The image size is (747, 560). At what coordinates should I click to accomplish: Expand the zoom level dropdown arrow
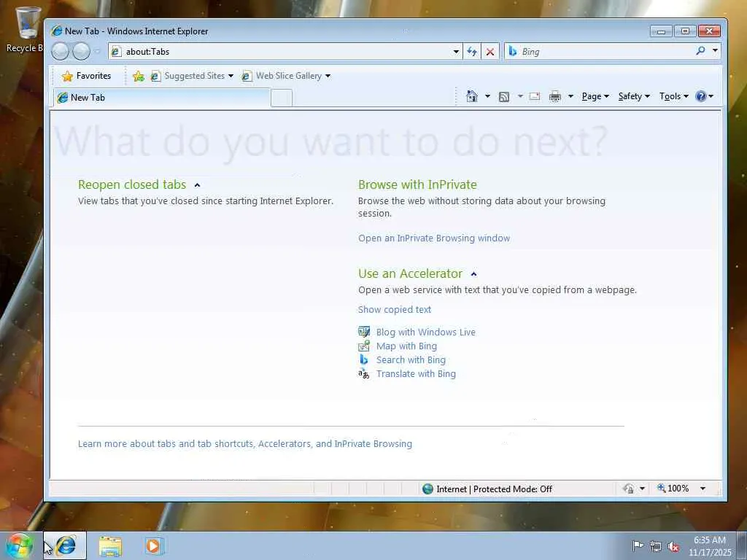(703, 489)
